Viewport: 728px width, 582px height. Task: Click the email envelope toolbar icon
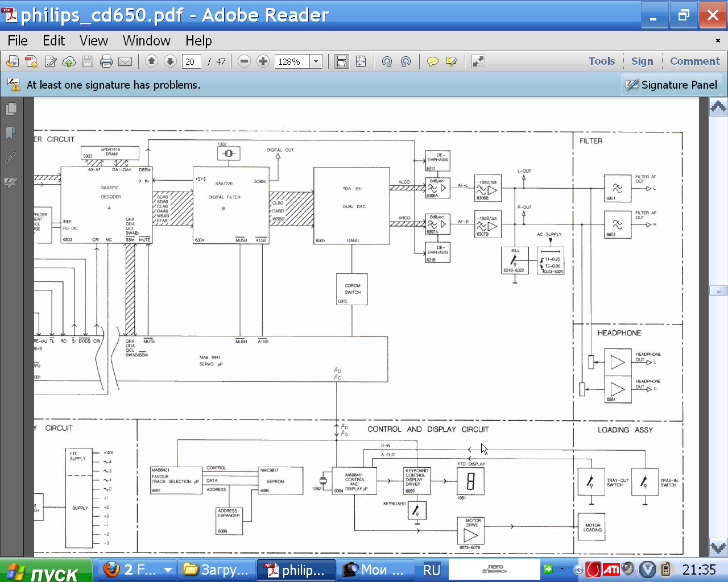(125, 61)
